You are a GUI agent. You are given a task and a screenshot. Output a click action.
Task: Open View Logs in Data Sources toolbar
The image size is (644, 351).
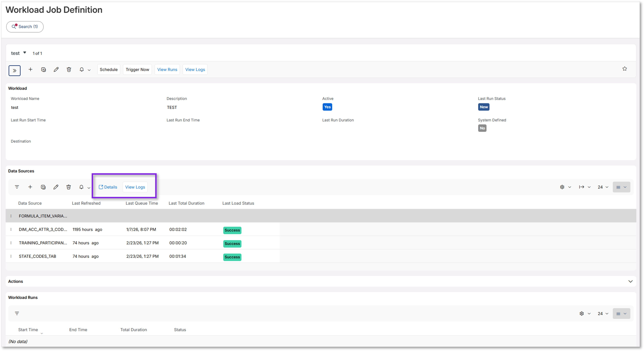point(135,187)
